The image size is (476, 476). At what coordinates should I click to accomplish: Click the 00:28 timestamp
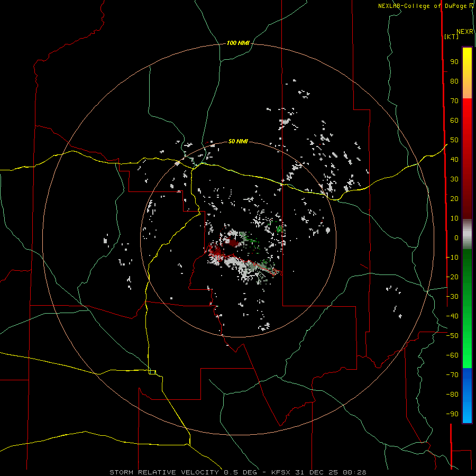coord(354,472)
